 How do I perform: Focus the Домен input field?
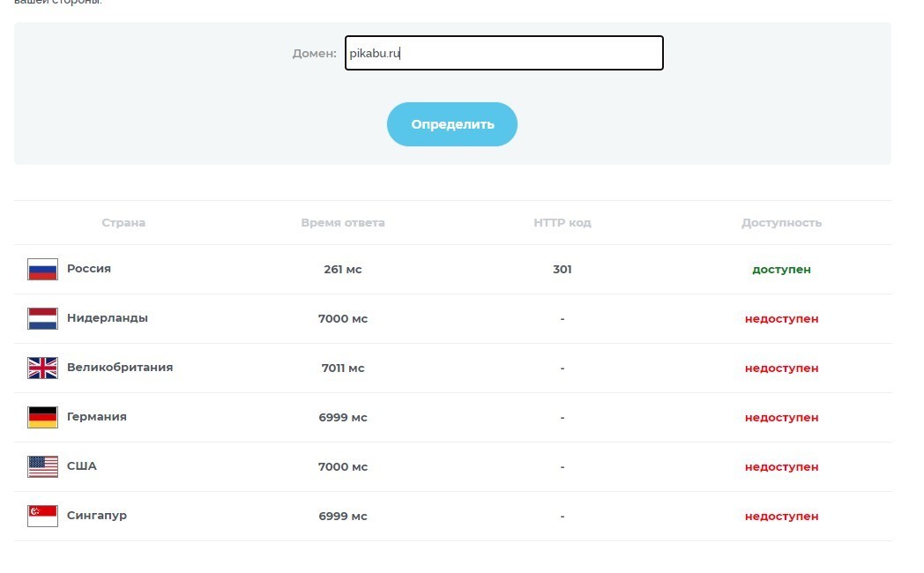tap(503, 53)
